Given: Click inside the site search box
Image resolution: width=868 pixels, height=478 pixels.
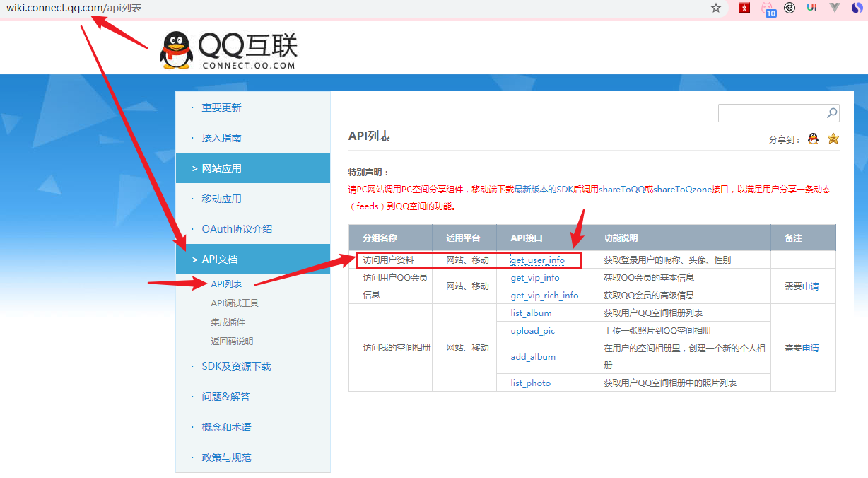Looking at the screenshot, I should pyautogui.click(x=770, y=112).
